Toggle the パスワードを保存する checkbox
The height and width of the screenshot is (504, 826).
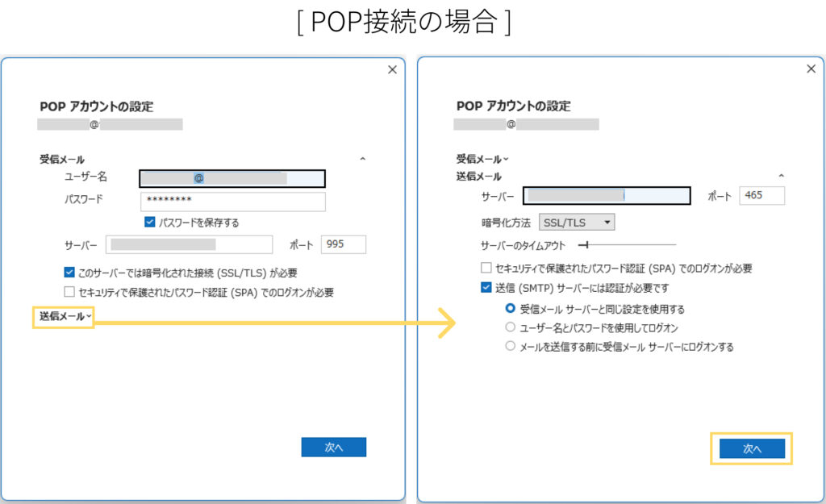click(149, 223)
